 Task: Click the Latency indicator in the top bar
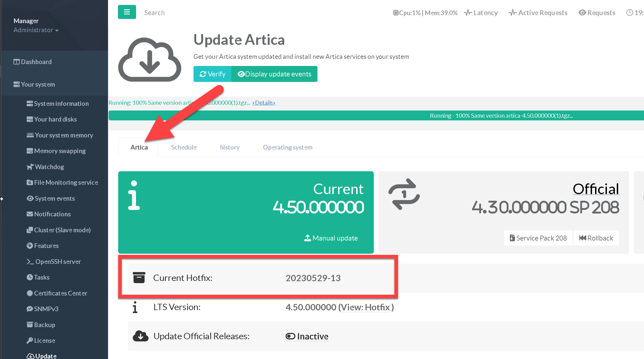pyautogui.click(x=481, y=13)
